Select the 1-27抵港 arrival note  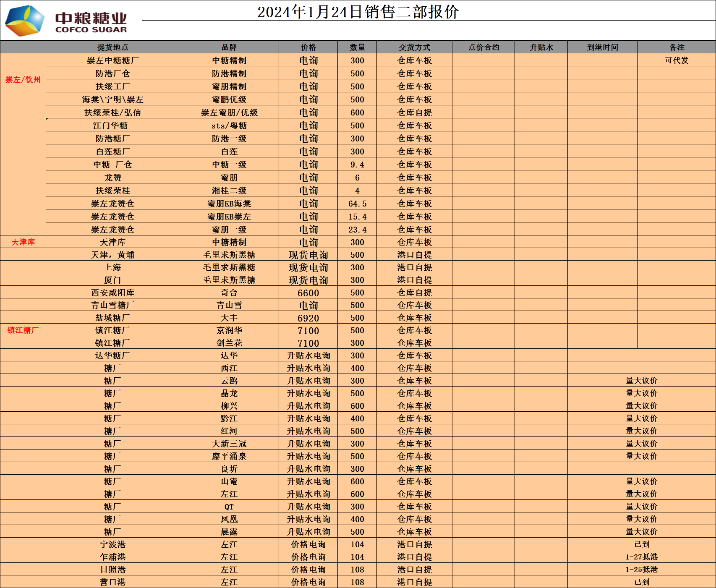point(641,557)
